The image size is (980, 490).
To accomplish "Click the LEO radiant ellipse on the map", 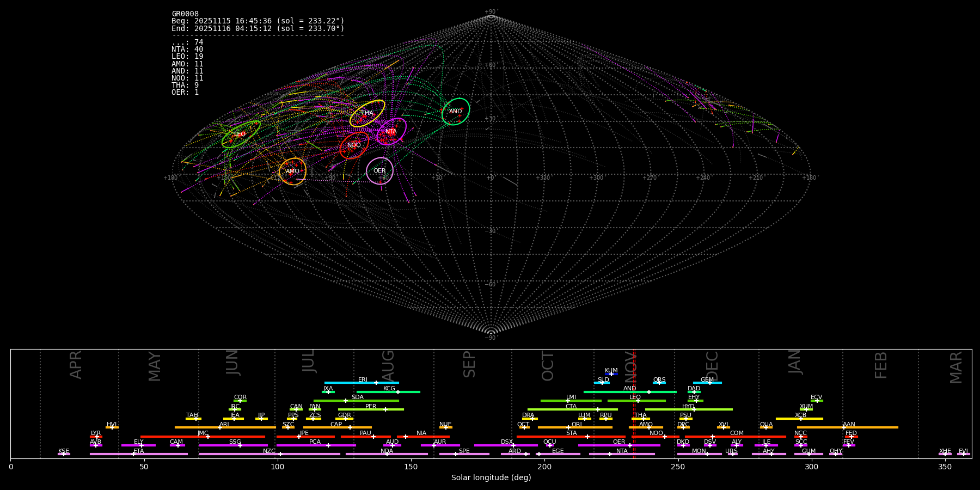I will (x=241, y=134).
